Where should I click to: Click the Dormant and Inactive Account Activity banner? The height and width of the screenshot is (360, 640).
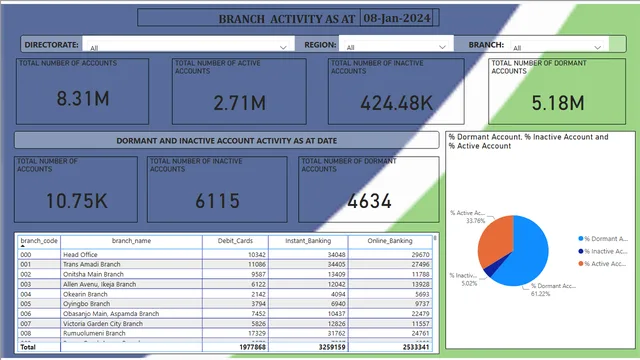click(x=227, y=140)
